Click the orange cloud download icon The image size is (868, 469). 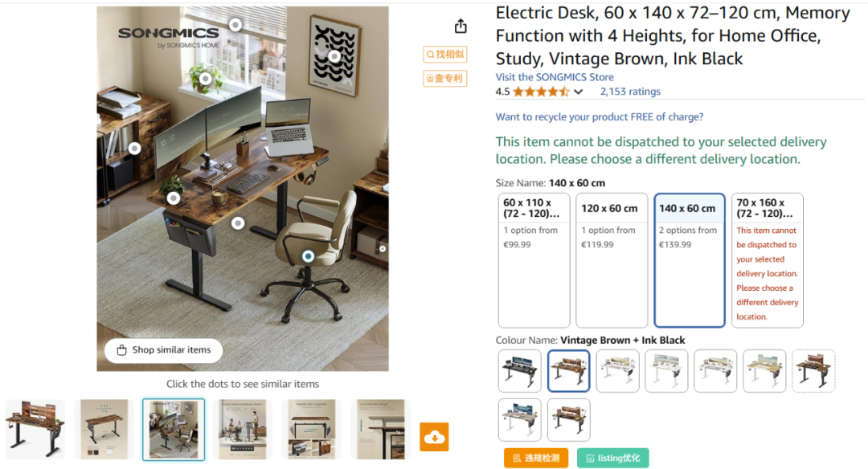click(434, 437)
